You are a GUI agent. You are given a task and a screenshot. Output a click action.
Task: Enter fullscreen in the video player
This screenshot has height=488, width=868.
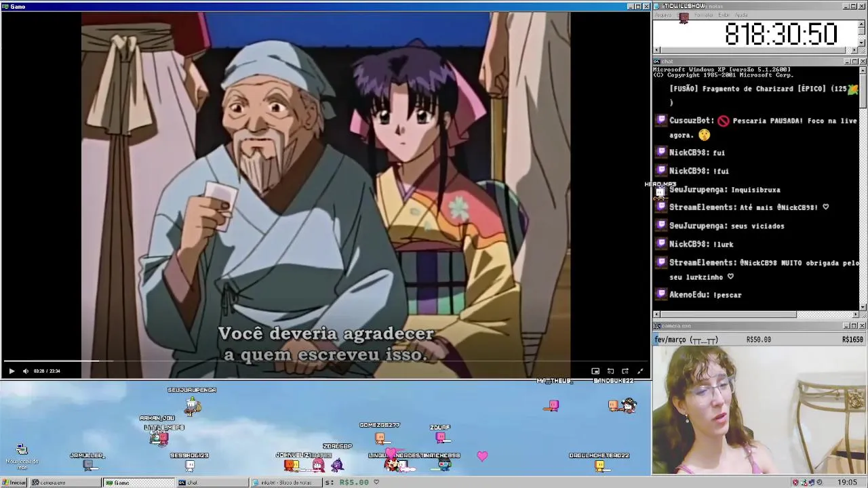640,371
